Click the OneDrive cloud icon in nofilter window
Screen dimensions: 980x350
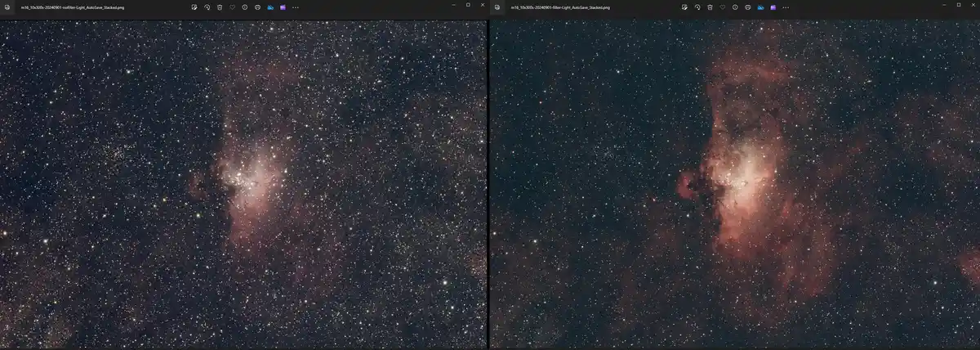270,7
